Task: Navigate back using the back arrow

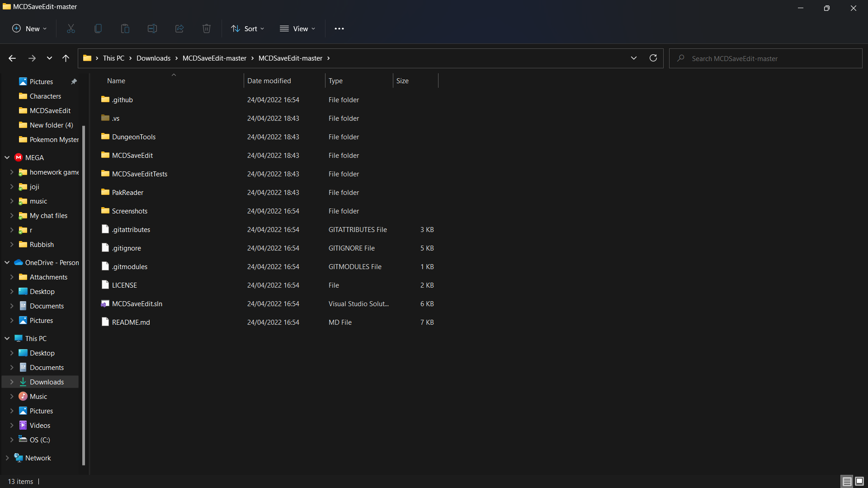Action: pos(12,58)
